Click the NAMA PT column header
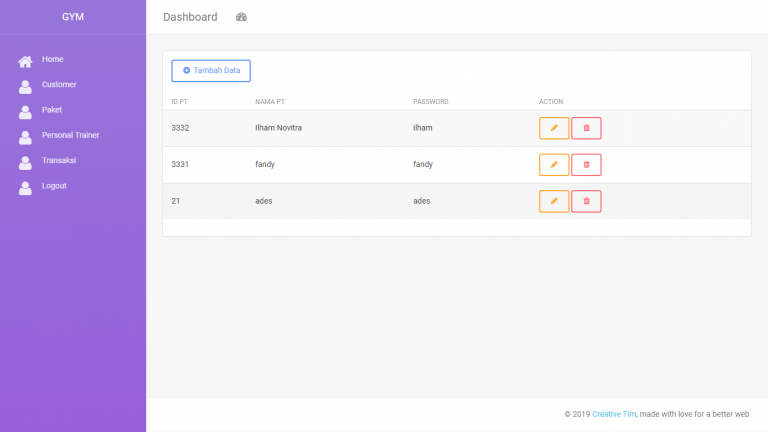 (270, 102)
